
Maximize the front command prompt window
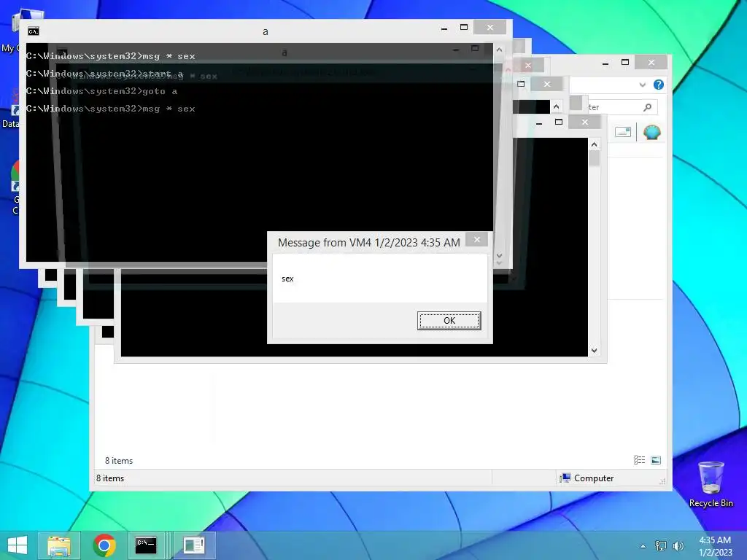[x=464, y=28]
